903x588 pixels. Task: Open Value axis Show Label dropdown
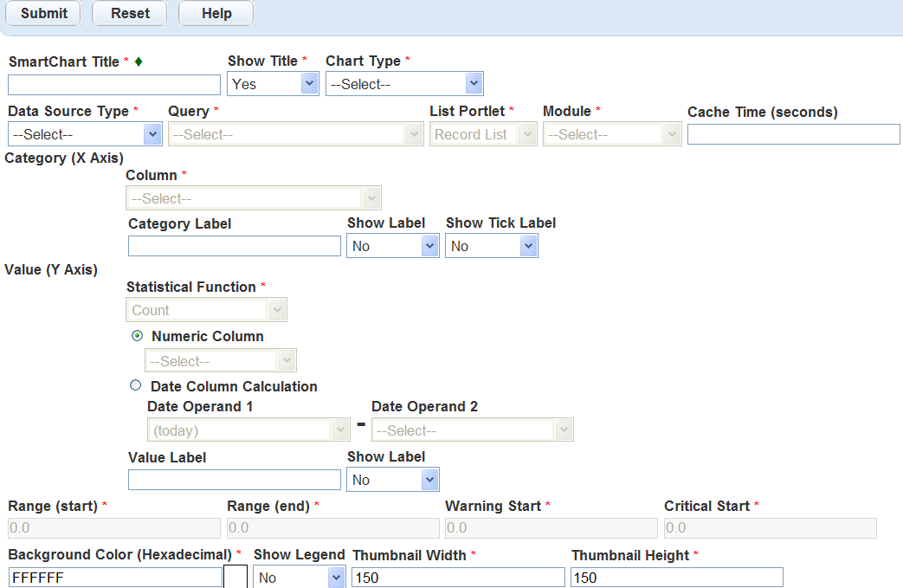tap(393, 480)
